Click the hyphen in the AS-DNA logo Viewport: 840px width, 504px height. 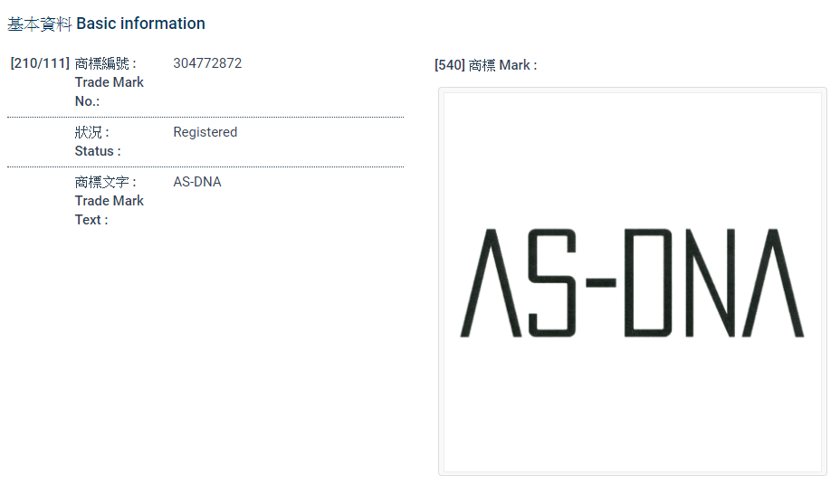point(600,282)
